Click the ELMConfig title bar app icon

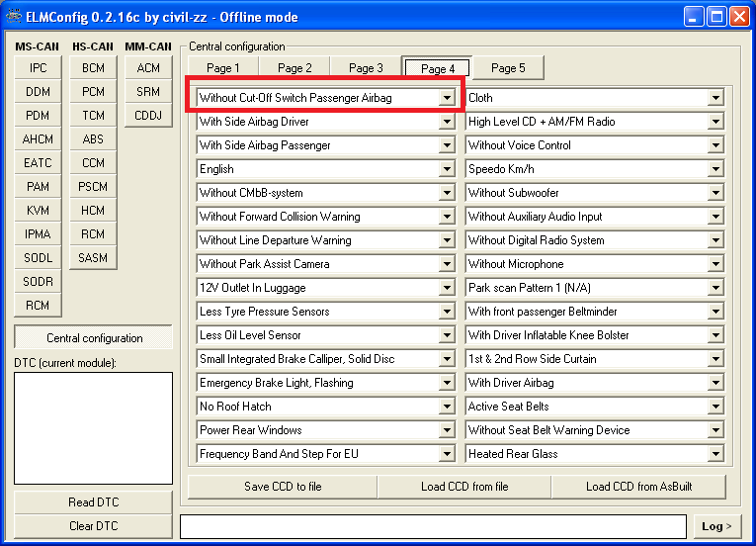point(14,16)
